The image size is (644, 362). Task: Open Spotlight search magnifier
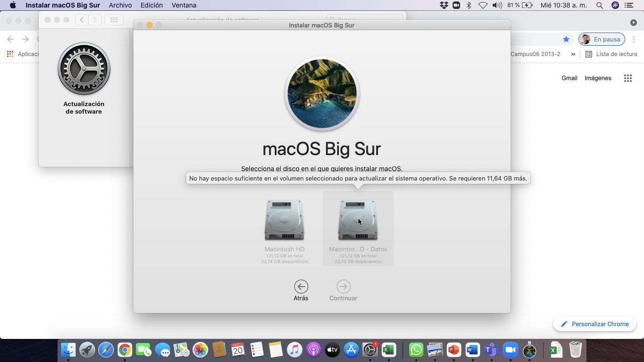[600, 5]
